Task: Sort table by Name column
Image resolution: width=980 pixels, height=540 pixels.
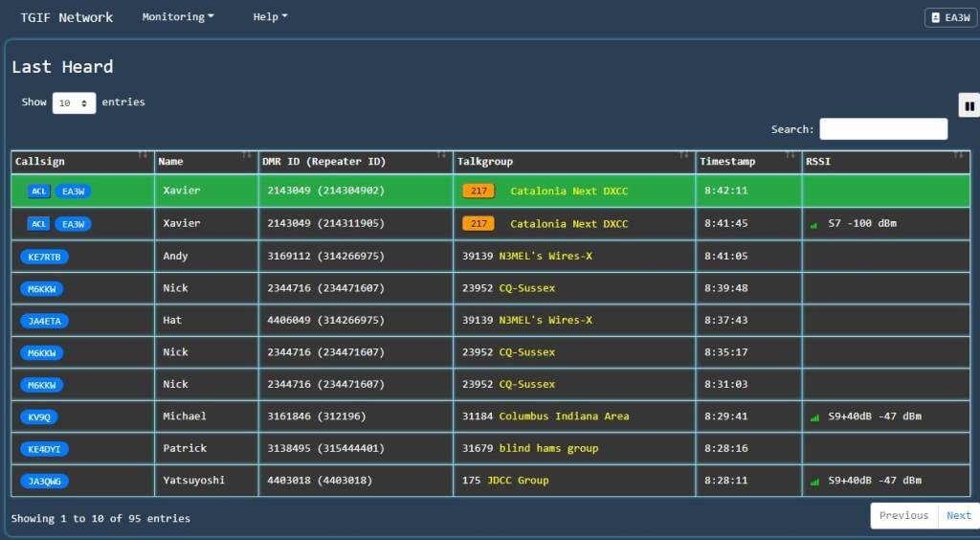Action: pyautogui.click(x=205, y=162)
